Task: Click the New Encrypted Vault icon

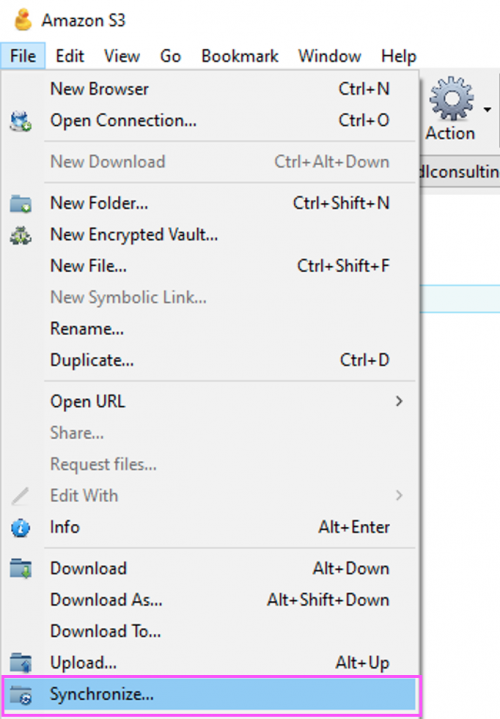Action: pyautogui.click(x=21, y=235)
